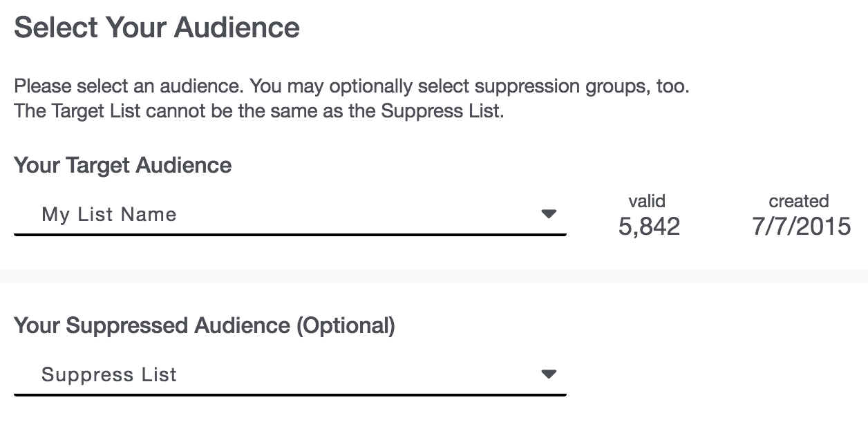Screen dimensions: 868x431
Task: Click the Your Target Audience label
Action: click(x=122, y=166)
